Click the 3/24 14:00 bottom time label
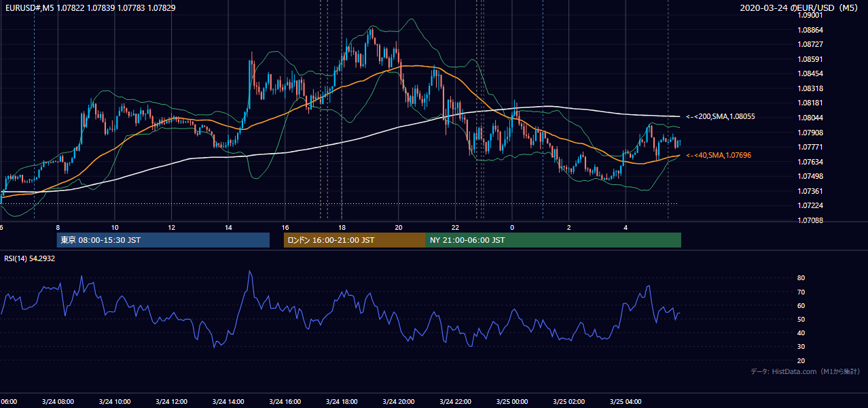The height and width of the screenshot is (408, 868). click(x=228, y=402)
